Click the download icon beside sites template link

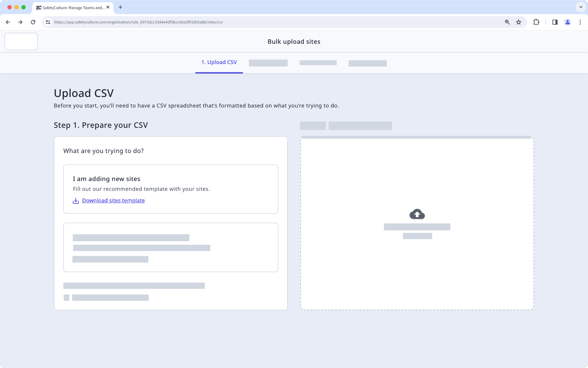(76, 200)
